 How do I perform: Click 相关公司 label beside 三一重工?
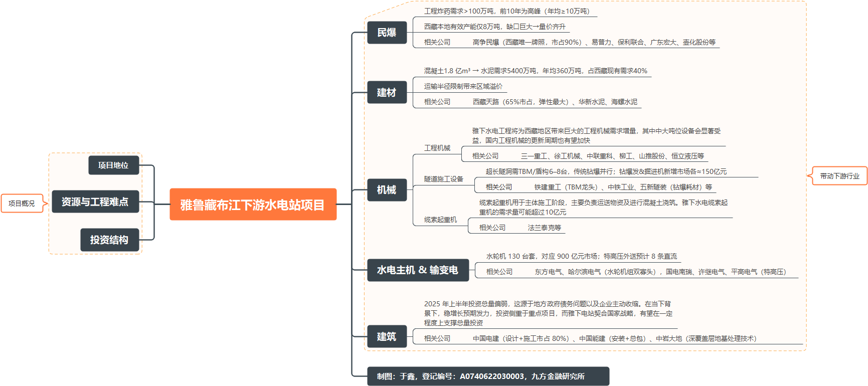485,156
